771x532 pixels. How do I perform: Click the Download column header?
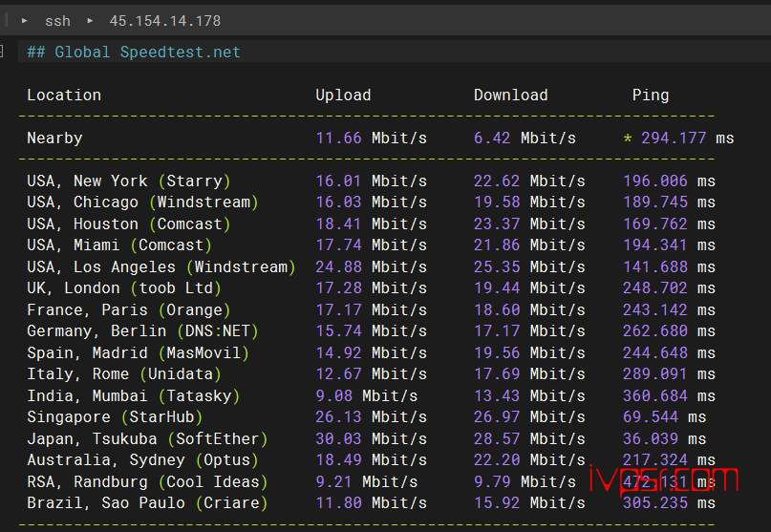(510, 95)
